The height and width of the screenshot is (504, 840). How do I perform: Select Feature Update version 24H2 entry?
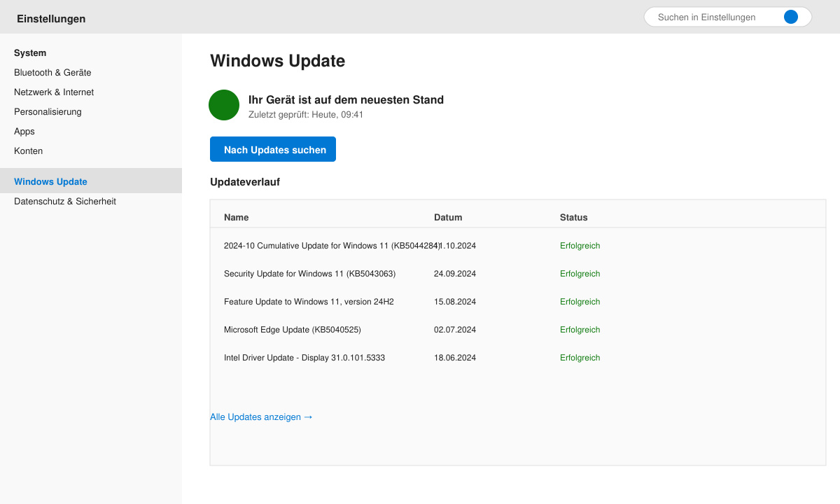pos(518,302)
